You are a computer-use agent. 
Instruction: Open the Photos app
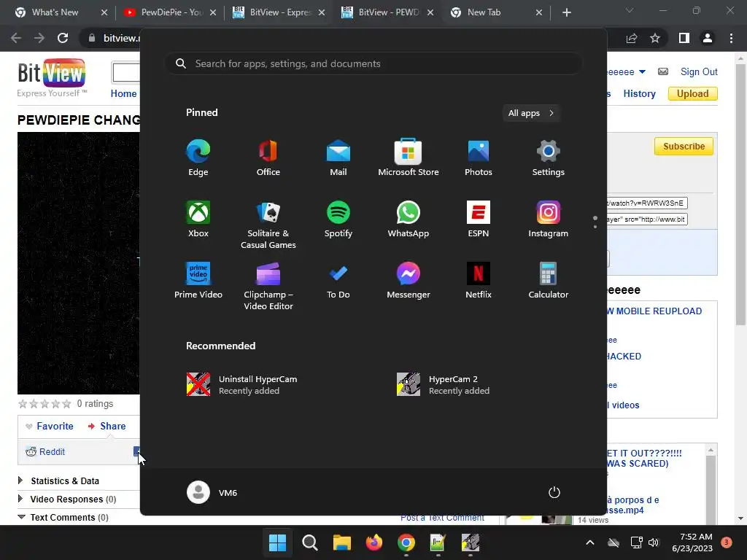click(x=479, y=157)
